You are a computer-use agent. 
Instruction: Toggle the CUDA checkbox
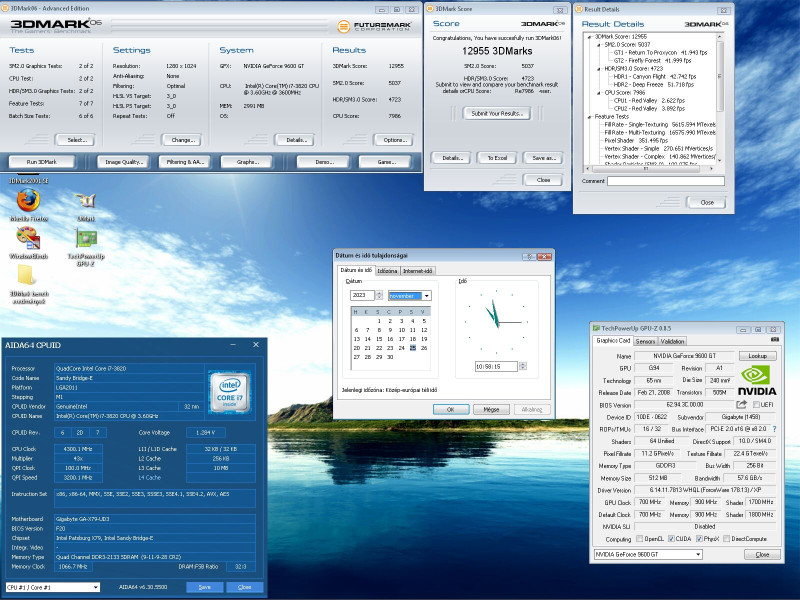tap(671, 539)
